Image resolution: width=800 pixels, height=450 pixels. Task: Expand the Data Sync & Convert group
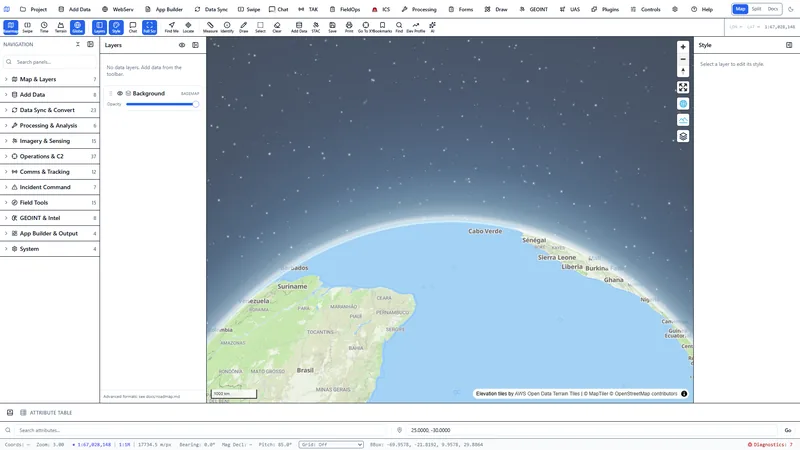point(49,110)
